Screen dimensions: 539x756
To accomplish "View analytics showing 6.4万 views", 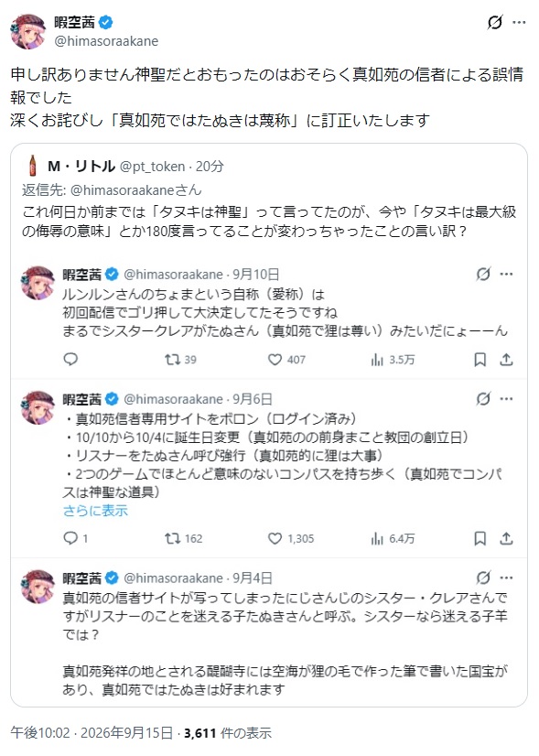I will click(393, 538).
